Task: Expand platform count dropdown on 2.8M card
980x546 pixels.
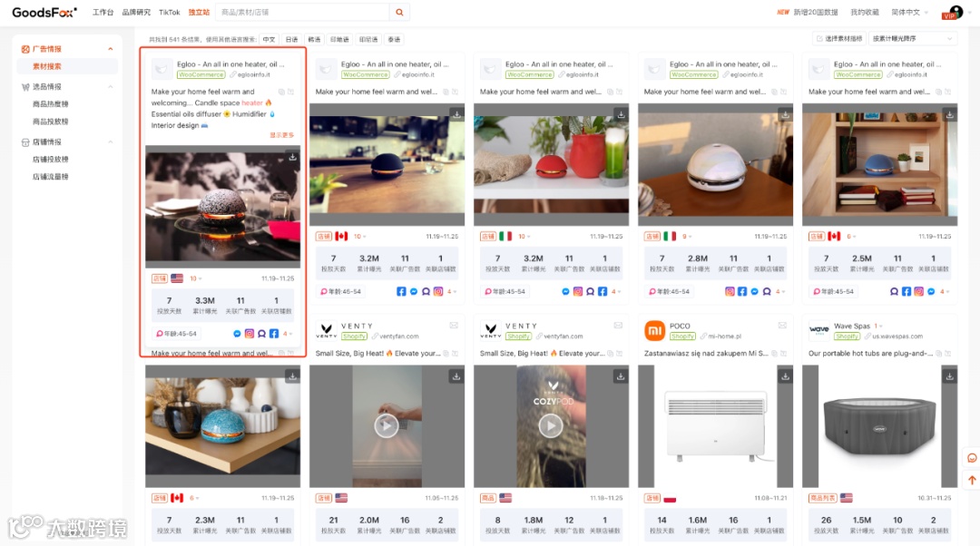Action: pos(779,291)
